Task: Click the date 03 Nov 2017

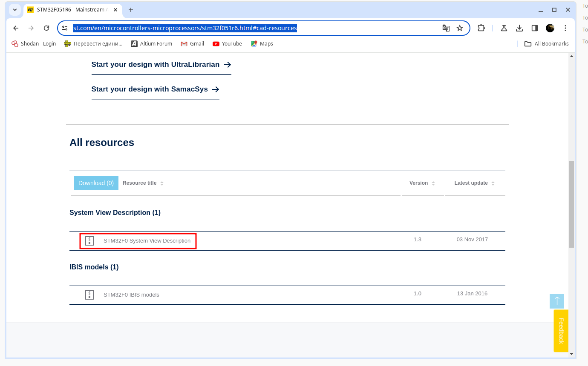Action: (472, 240)
